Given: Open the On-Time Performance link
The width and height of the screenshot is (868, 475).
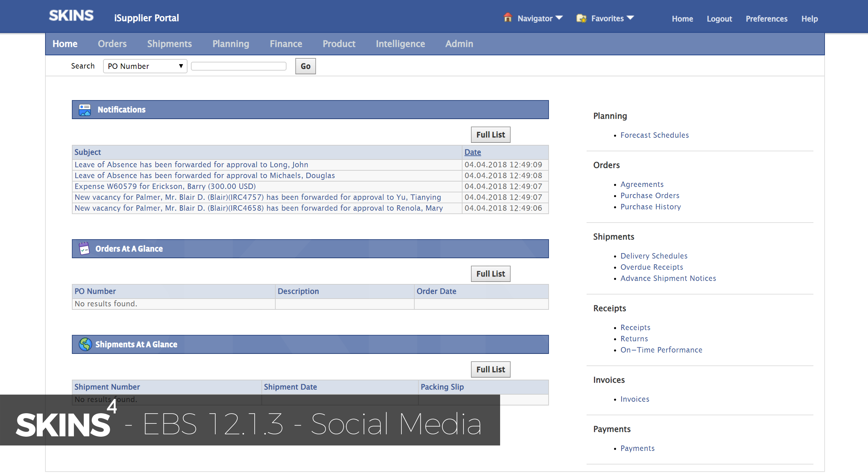Looking at the screenshot, I should tap(661, 350).
